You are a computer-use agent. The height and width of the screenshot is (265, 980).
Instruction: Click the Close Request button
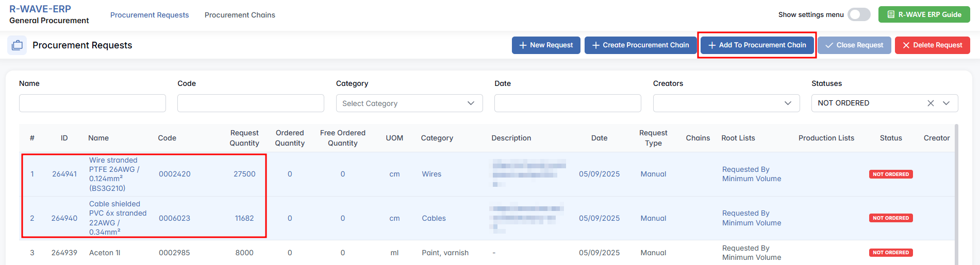(854, 45)
